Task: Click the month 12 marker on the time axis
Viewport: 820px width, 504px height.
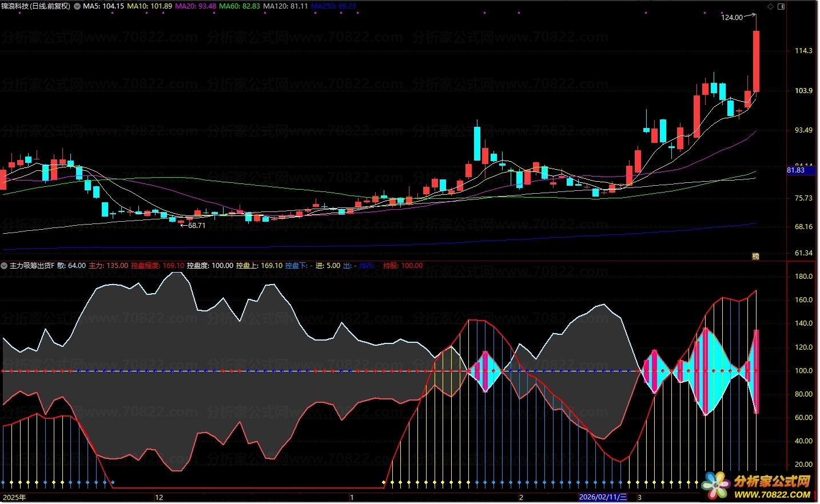Action: (x=159, y=497)
